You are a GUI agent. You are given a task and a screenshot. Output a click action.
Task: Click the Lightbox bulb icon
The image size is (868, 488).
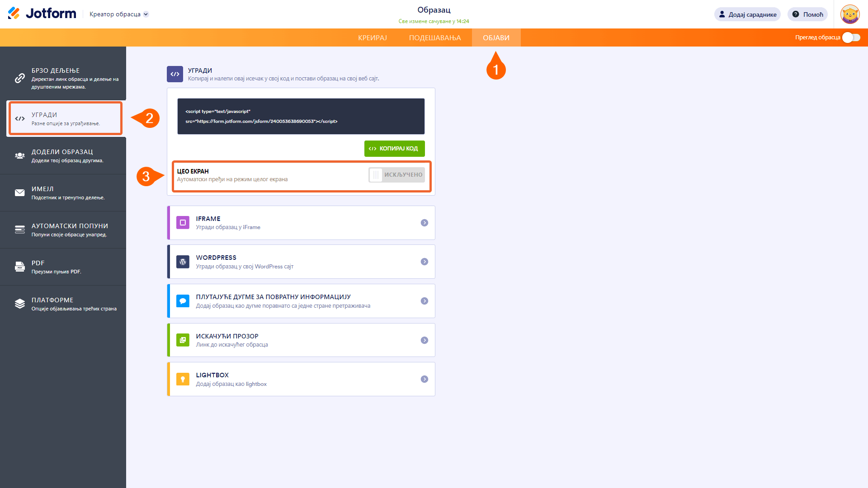tap(183, 379)
